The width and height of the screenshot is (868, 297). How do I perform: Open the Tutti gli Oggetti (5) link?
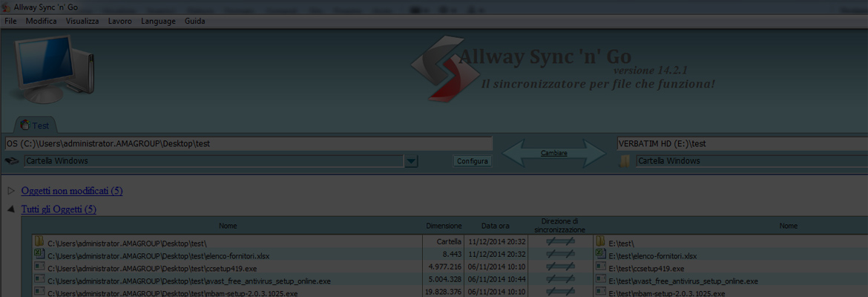(59, 209)
